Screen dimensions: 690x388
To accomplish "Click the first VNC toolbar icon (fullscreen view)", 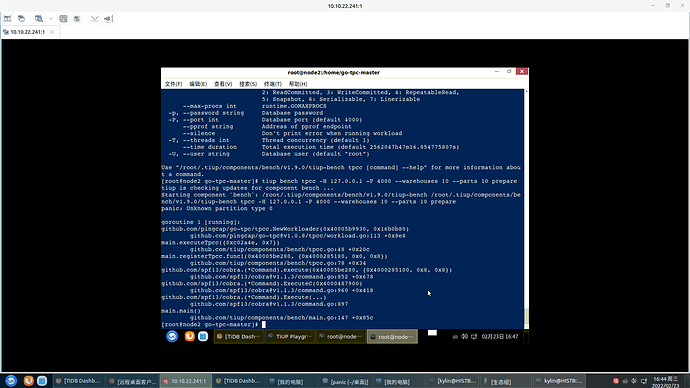I will coord(7,18).
